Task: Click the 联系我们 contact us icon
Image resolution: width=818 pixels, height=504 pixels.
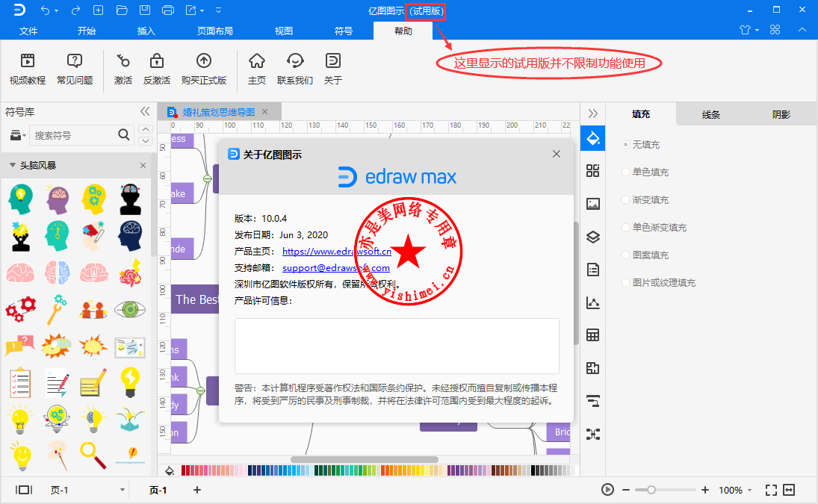Action: 295,68
